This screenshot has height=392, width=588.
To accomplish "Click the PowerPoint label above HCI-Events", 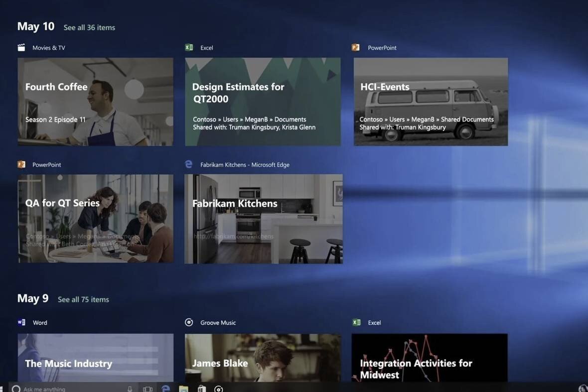I will [x=382, y=48].
